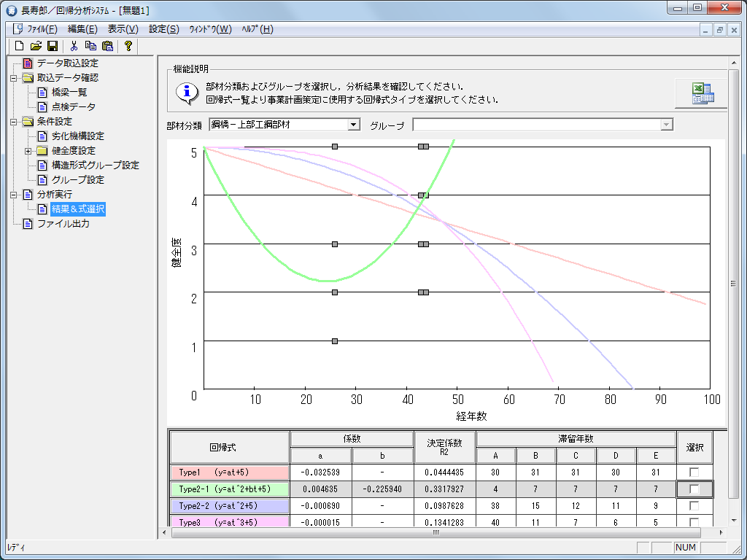
Task: Click the horizontal scrollbar under the table
Action: [x=436, y=532]
